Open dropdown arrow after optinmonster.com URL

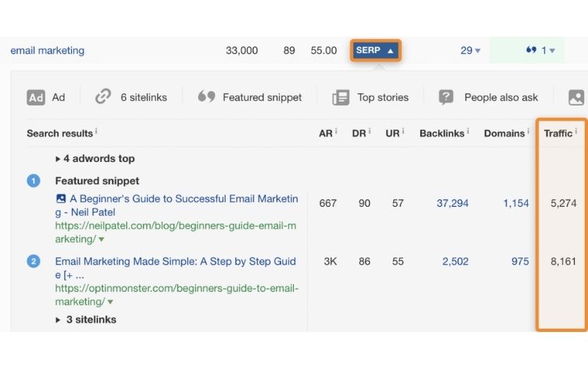[x=110, y=302]
